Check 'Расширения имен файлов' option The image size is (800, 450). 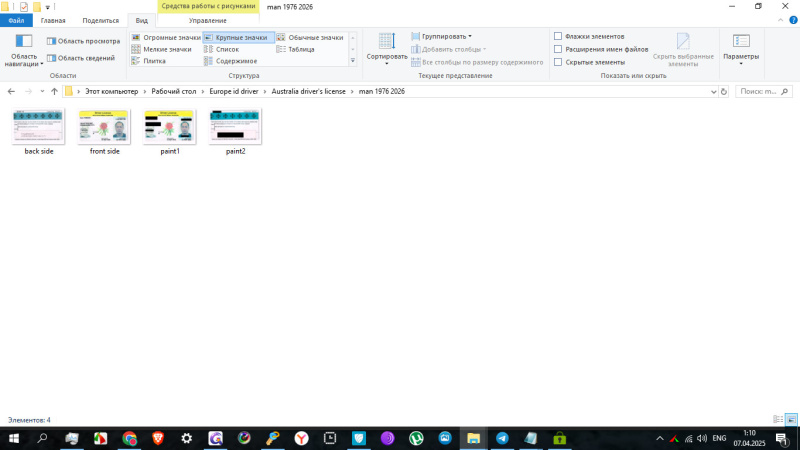click(x=558, y=49)
